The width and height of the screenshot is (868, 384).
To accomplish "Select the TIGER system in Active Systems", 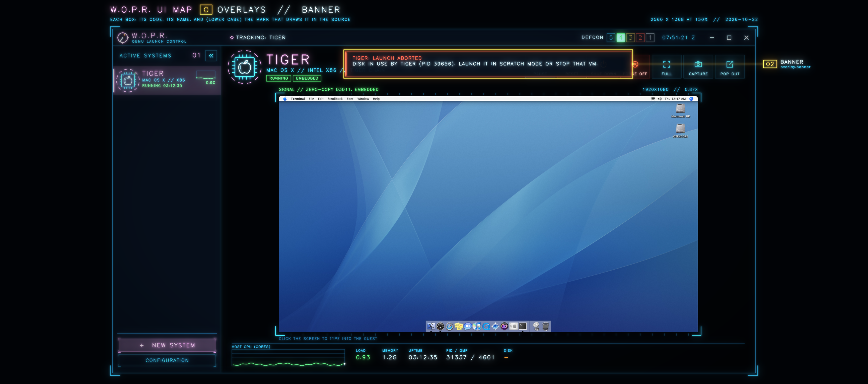I will coord(167,80).
